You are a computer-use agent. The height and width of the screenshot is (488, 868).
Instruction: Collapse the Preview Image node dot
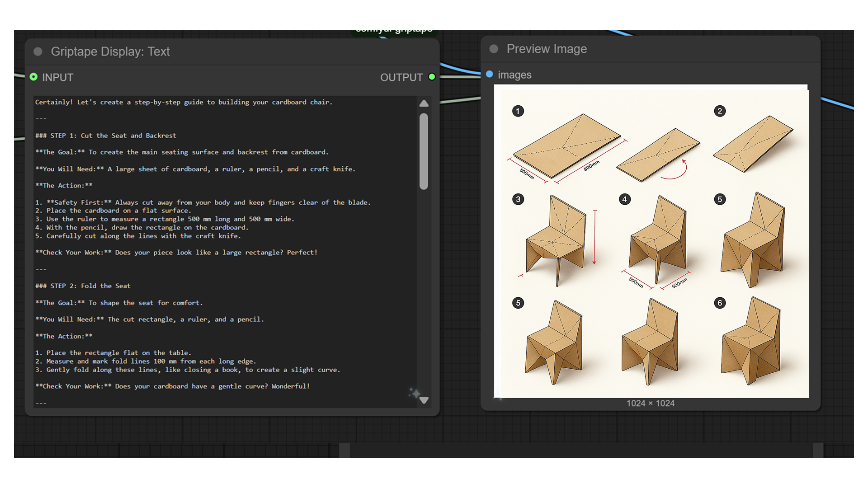point(494,49)
